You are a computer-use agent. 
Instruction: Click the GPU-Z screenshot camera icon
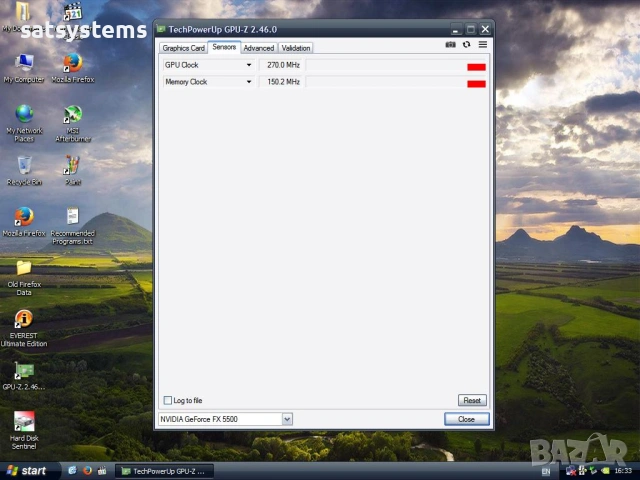pos(450,44)
